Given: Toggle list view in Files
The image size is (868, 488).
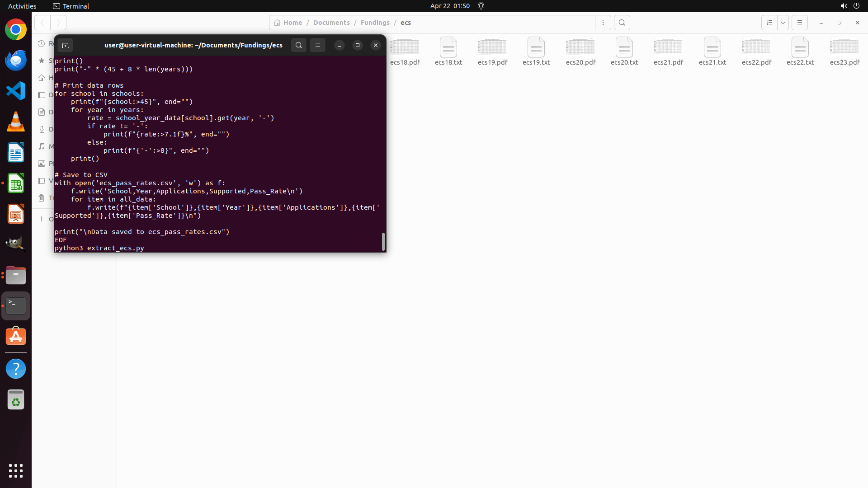Looking at the screenshot, I should pos(769,23).
